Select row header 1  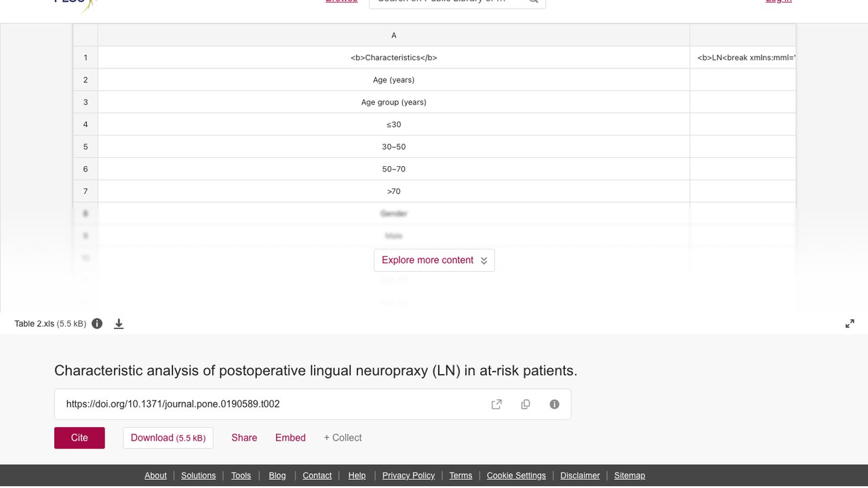coord(85,58)
